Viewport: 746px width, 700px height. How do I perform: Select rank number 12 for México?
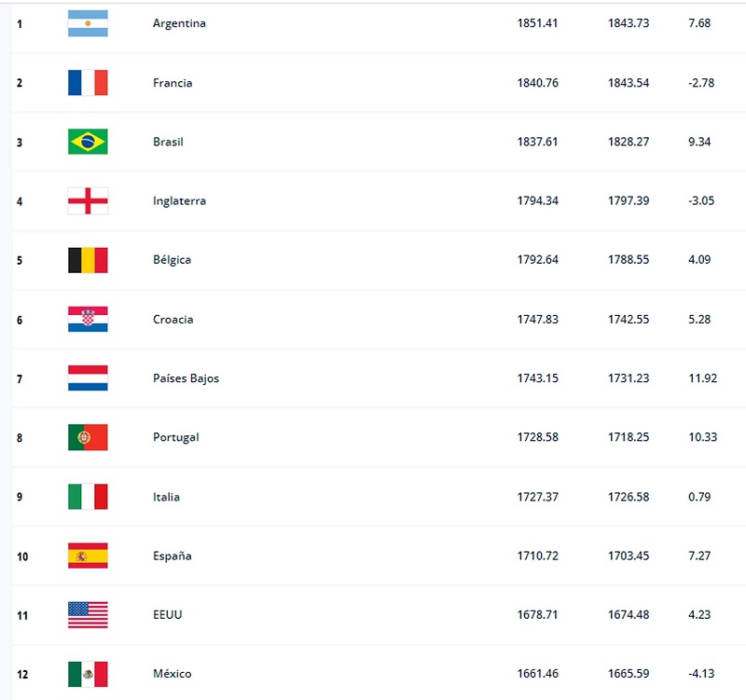pyautogui.click(x=22, y=674)
